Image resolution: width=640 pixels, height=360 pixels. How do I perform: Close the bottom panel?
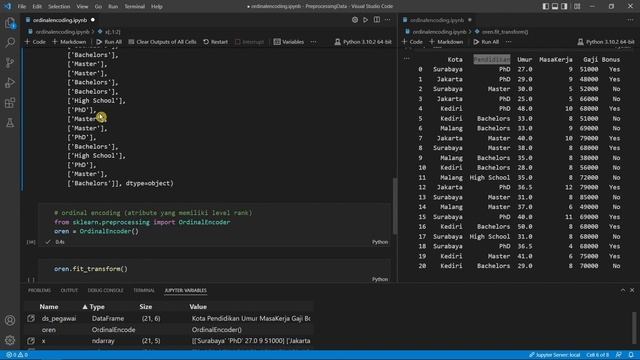tap(632, 290)
